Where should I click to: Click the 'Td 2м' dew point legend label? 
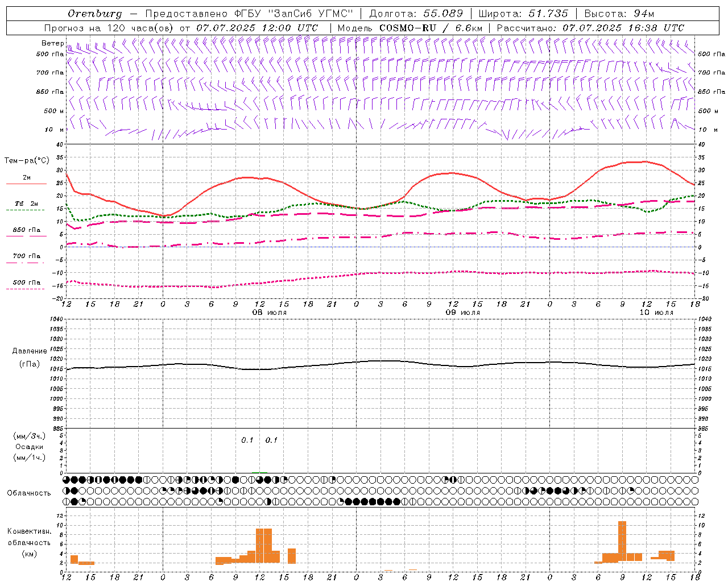(26, 203)
